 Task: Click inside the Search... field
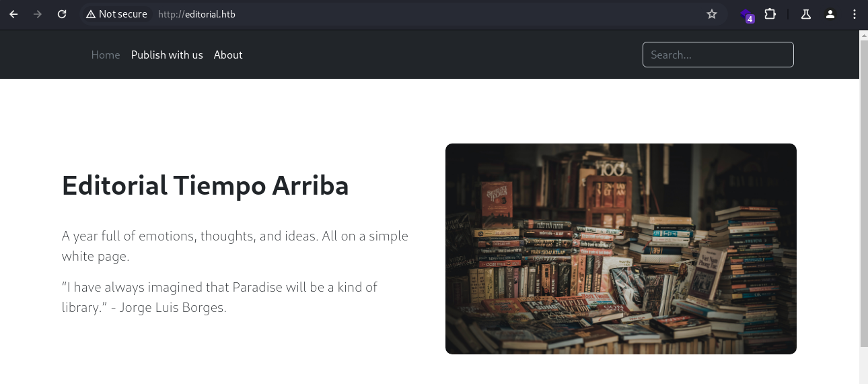coord(718,55)
